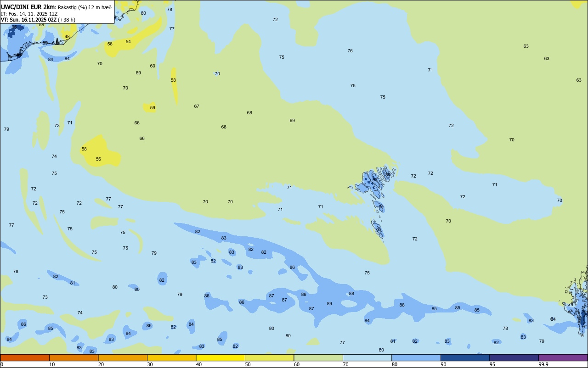Click the legend tick label "90"
The height and width of the screenshot is (368, 588).
(x=444, y=364)
